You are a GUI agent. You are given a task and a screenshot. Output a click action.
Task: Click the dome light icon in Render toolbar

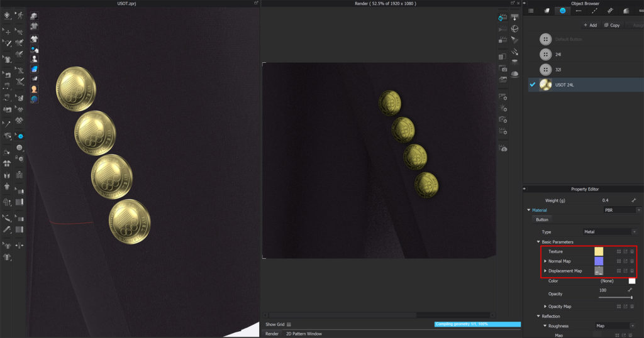pos(514,74)
